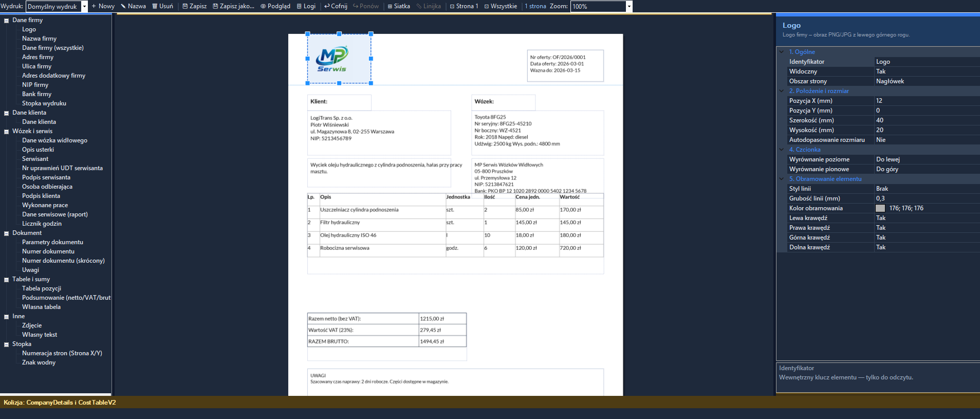Screen dimensions: 980x419
Task: Collapse 5. Obramowanie elementu section
Action: (782, 179)
